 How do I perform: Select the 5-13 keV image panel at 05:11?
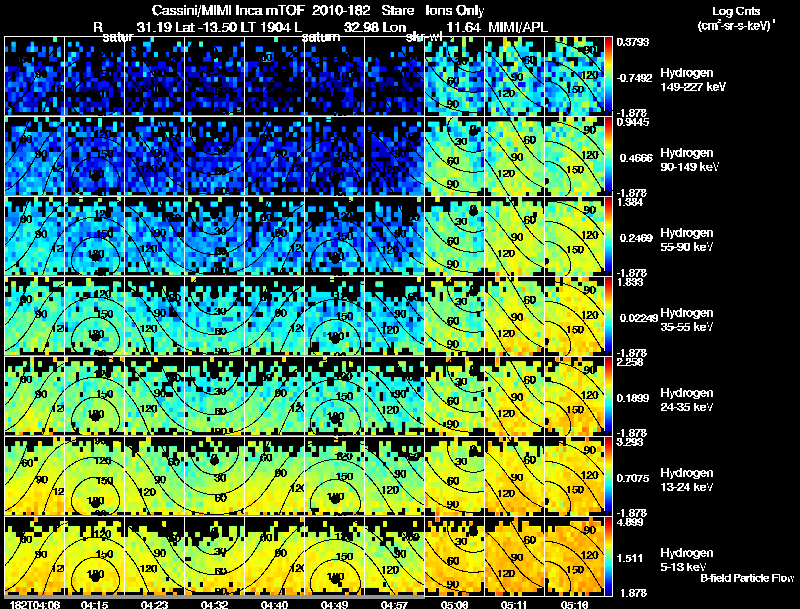pos(514,556)
